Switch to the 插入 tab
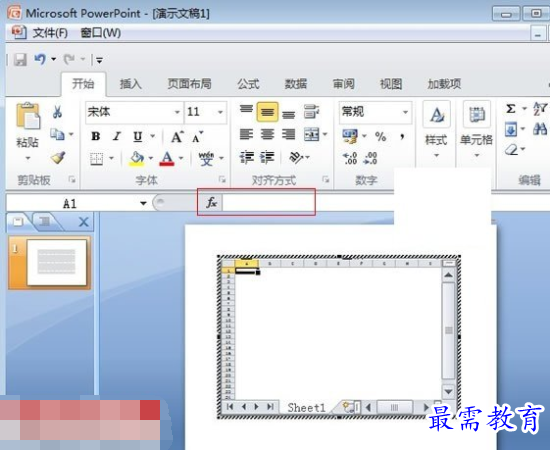Screen dimensions: 550x450 pyautogui.click(x=130, y=84)
